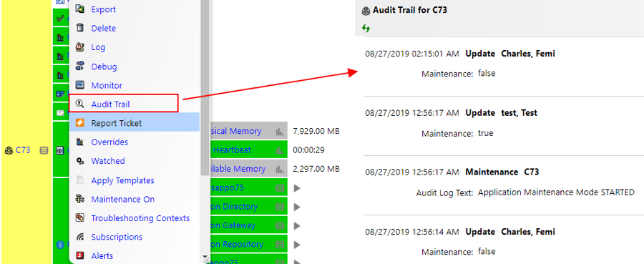Expand the triangle arrow beside the Repository row
This screenshot has width=644, height=264.
pyautogui.click(x=298, y=245)
